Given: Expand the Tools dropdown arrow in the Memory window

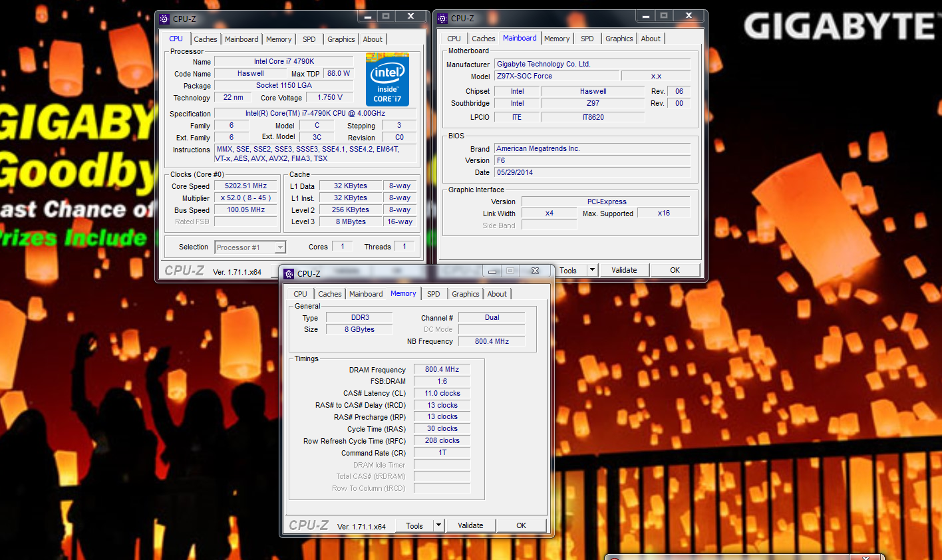Looking at the screenshot, I should 438,525.
